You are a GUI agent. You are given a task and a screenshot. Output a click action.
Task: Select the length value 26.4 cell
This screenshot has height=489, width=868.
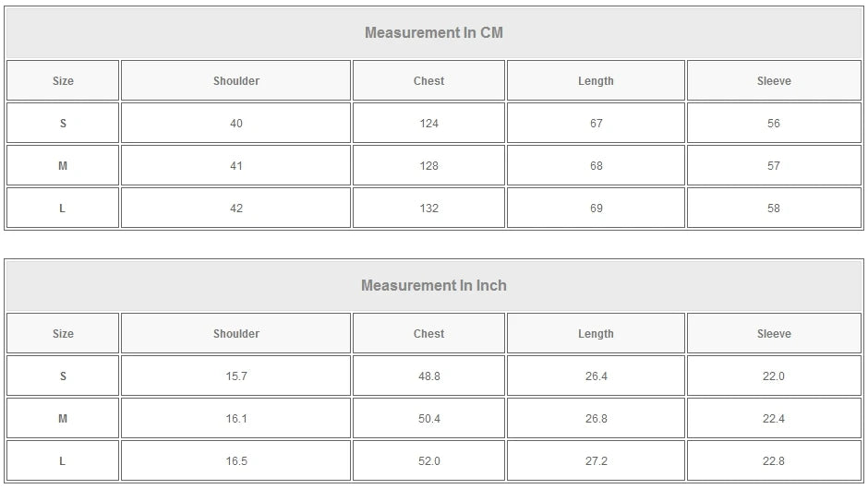click(596, 376)
